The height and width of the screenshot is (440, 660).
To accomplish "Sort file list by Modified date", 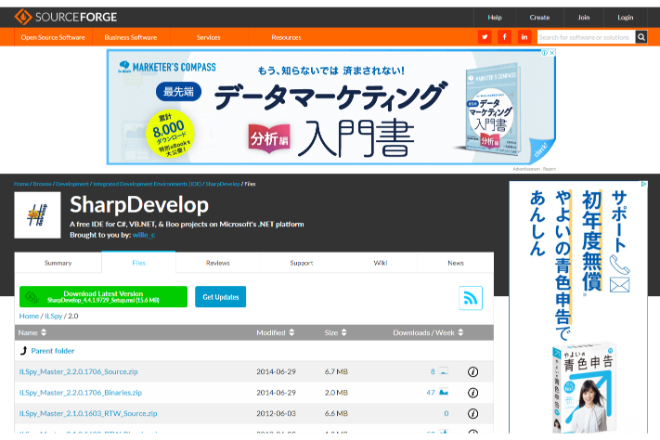I will [x=275, y=333].
